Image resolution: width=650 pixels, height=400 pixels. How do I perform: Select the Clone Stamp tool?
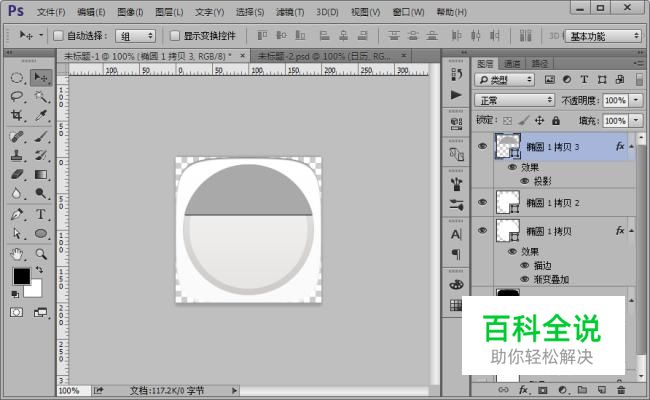17,155
